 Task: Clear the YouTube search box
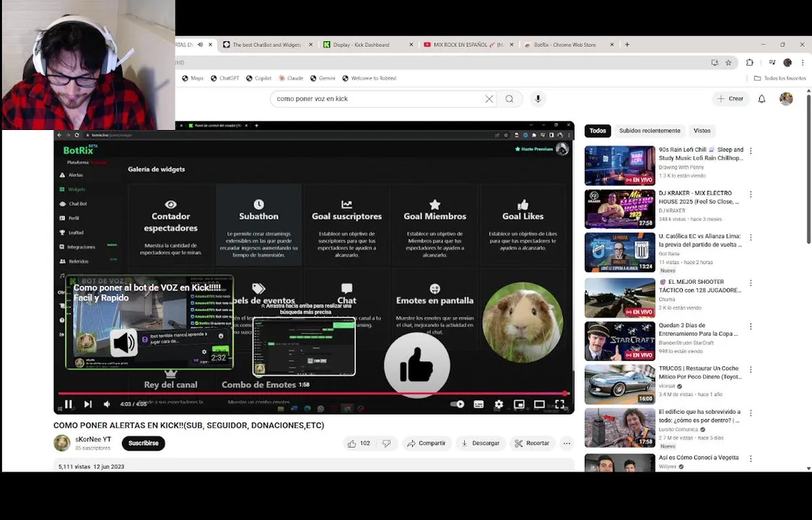point(489,99)
